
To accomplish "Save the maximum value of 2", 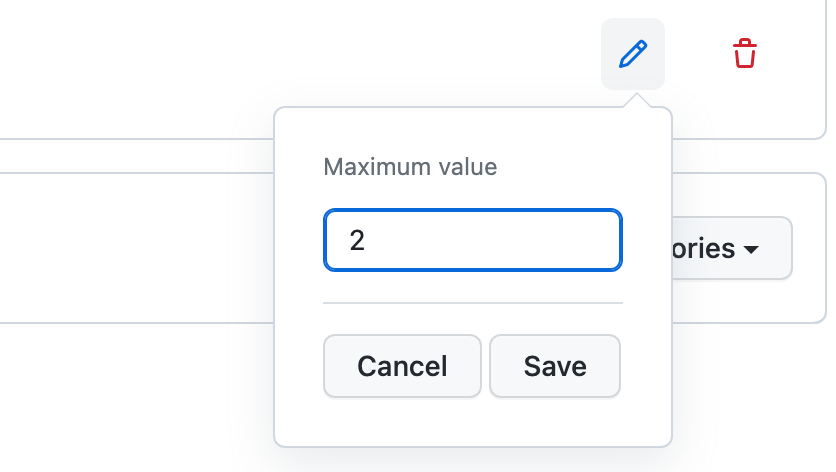I will click(x=555, y=366).
